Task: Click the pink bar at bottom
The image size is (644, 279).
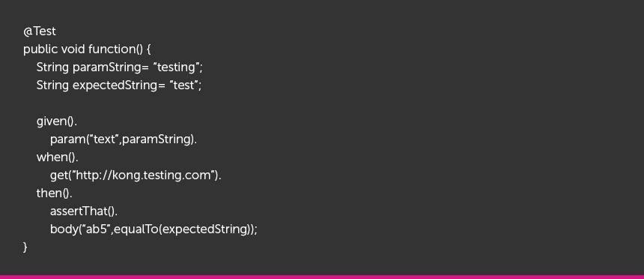Action: [322, 277]
